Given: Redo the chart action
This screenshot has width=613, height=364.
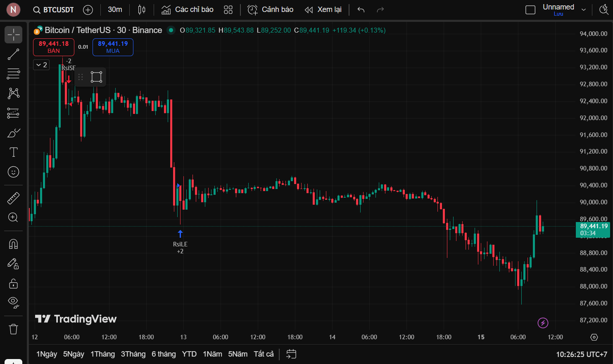Looking at the screenshot, I should (x=380, y=10).
